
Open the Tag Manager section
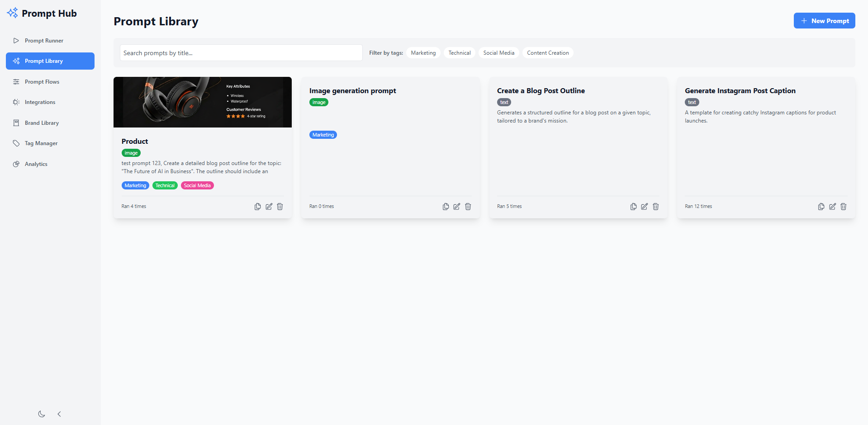[x=41, y=143]
